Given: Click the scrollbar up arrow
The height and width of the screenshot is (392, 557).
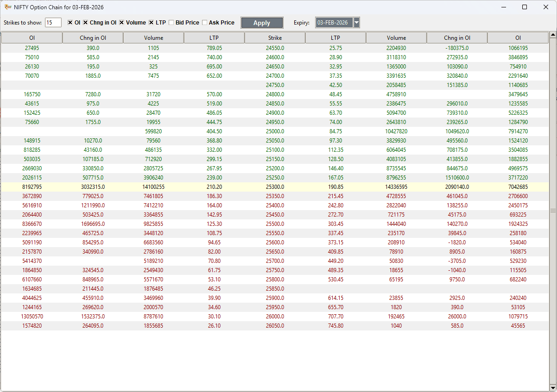Looking at the screenshot, I should coord(553,34).
